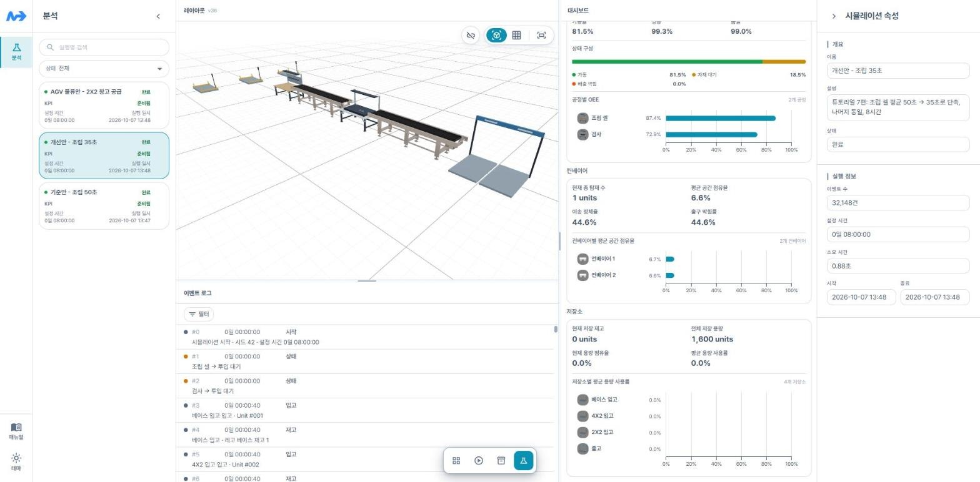Click the 필터 button in event log
The height and width of the screenshot is (482, 980).
(199, 315)
